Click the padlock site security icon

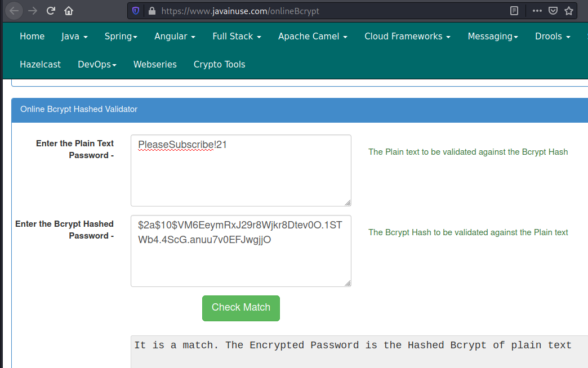click(x=151, y=11)
